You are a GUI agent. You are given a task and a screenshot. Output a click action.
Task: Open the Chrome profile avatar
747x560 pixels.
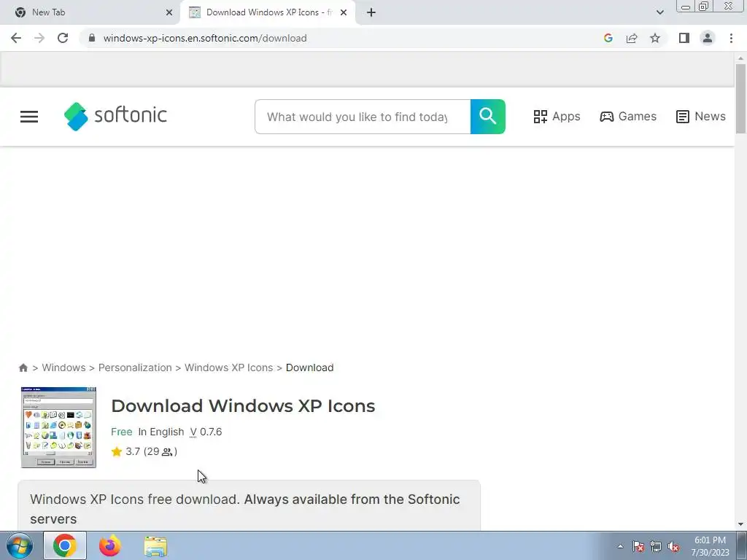tap(708, 38)
